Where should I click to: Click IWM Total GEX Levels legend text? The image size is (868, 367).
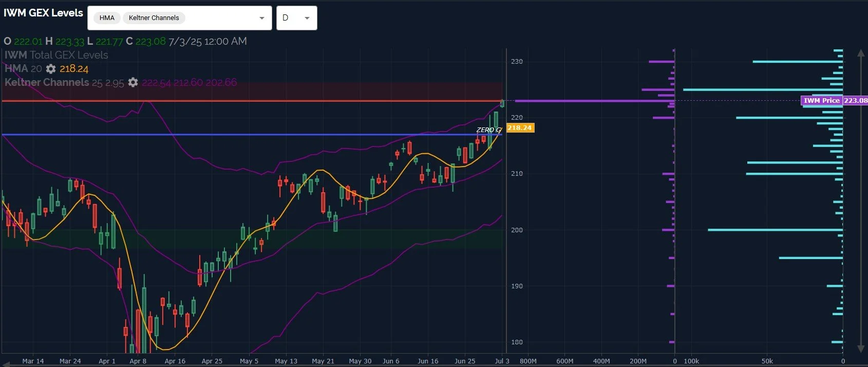[56, 55]
